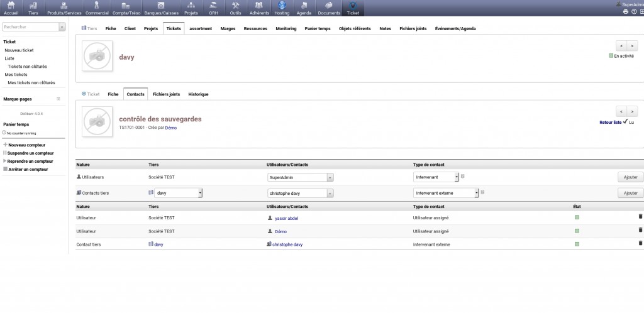The width and height of the screenshot is (644, 313).
Task: Go to the Banques/Caisses module
Action: coord(160,8)
